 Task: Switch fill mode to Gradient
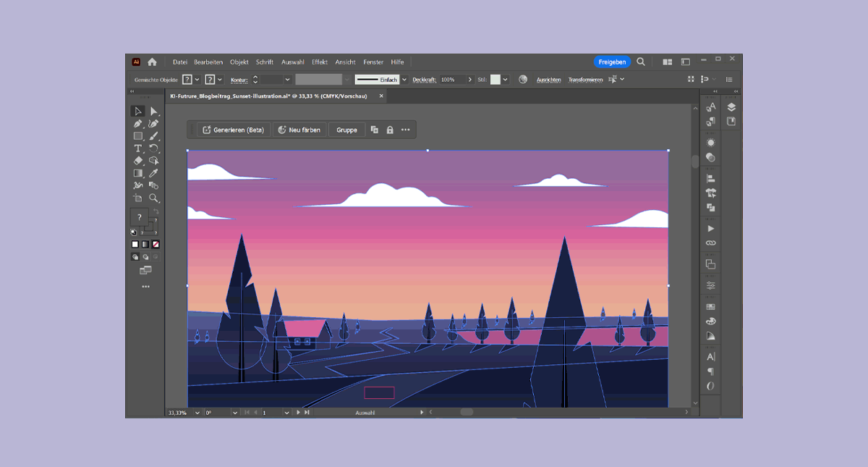145,245
